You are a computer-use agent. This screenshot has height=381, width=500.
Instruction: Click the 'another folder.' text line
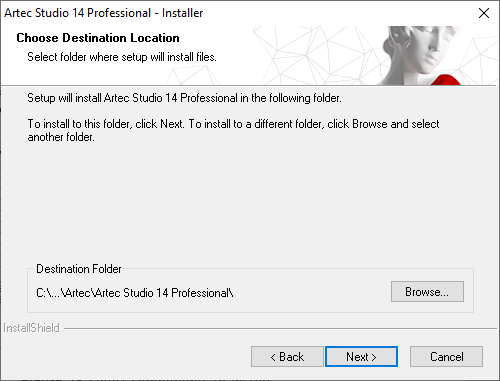pos(61,137)
